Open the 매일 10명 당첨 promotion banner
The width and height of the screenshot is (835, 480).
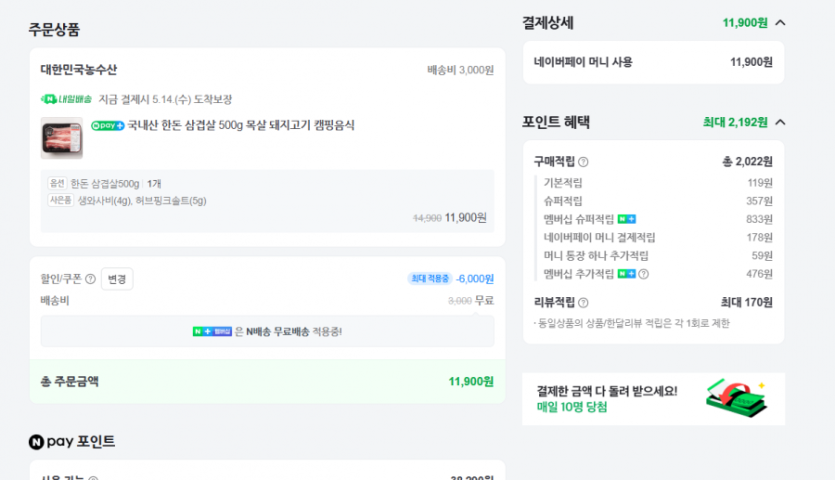tap(653, 399)
